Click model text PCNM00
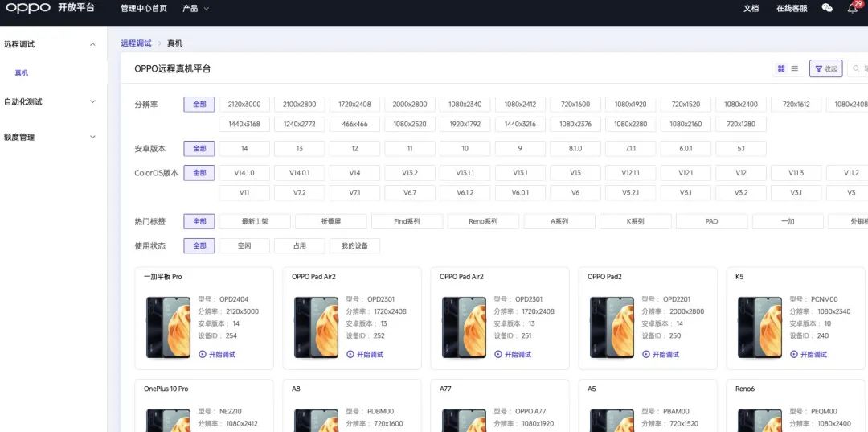The width and height of the screenshot is (868, 432). pos(825,299)
